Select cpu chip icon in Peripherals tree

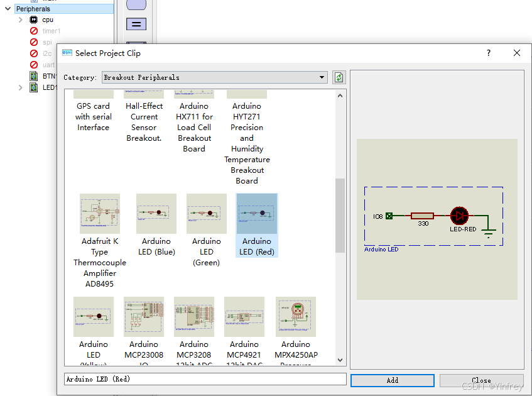33,19
